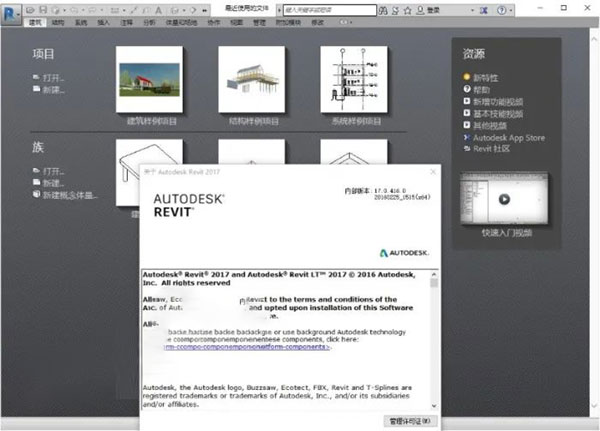Screen dimensions: 600x431
Task: Open the 结构样例项目 thumbnail
Action: click(251, 80)
